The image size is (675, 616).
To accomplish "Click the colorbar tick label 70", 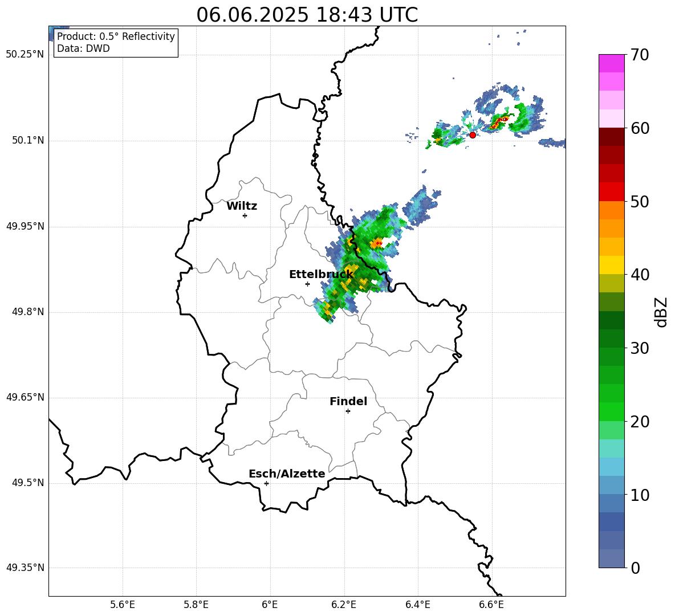I will click(x=640, y=55).
